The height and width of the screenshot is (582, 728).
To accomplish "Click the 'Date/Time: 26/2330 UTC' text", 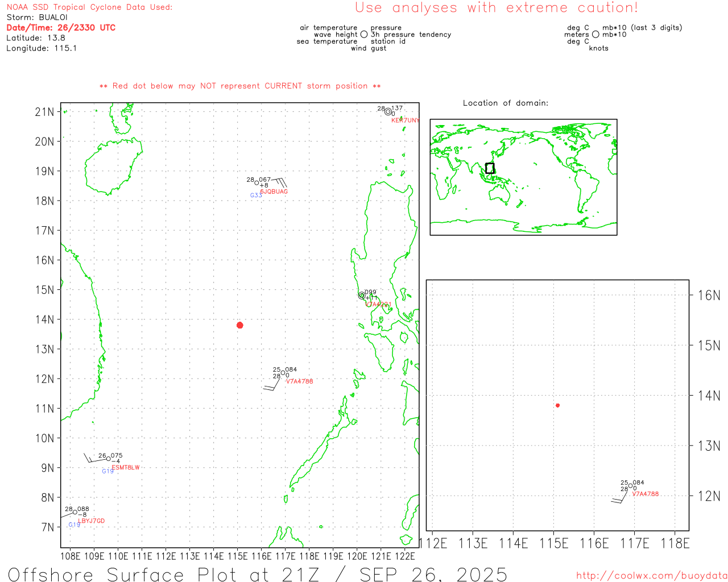I will [61, 28].
